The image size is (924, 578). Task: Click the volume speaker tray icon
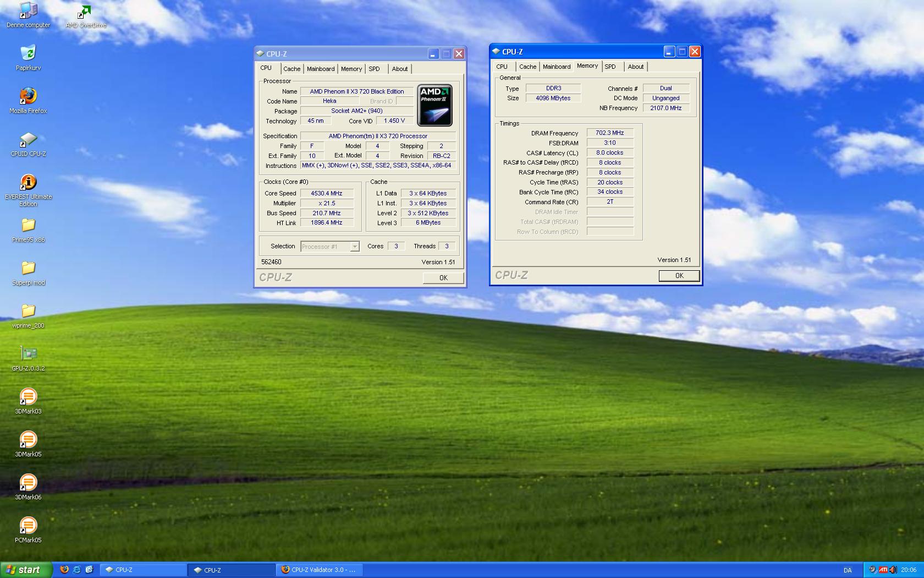(893, 570)
